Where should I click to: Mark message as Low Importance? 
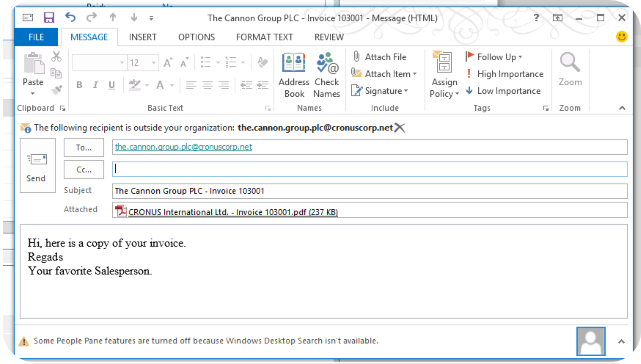503,91
